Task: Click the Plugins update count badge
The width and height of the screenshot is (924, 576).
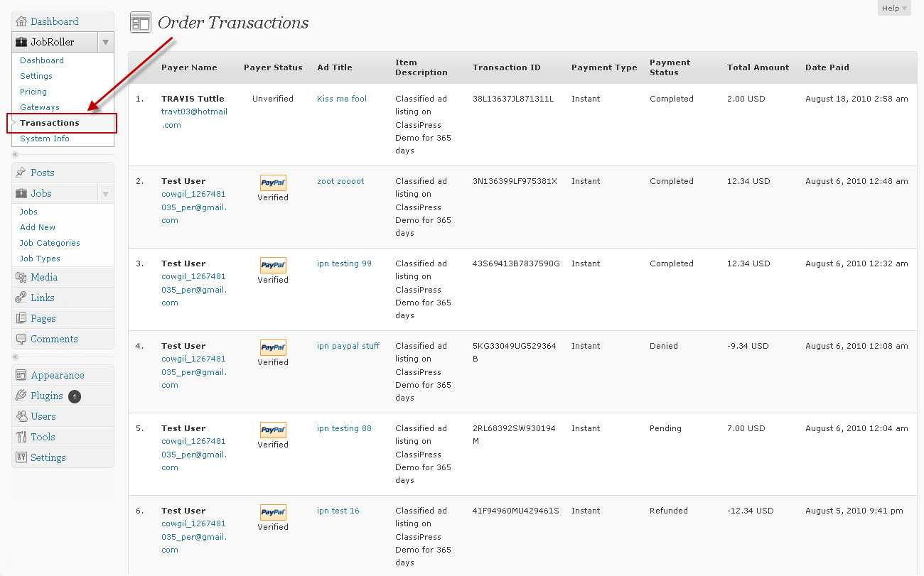Action: [75, 396]
